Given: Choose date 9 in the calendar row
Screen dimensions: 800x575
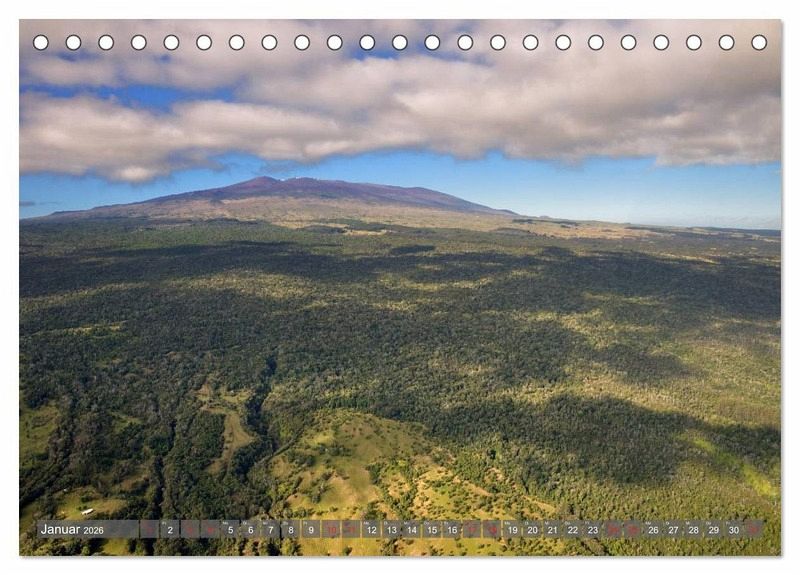Looking at the screenshot, I should point(311,529).
